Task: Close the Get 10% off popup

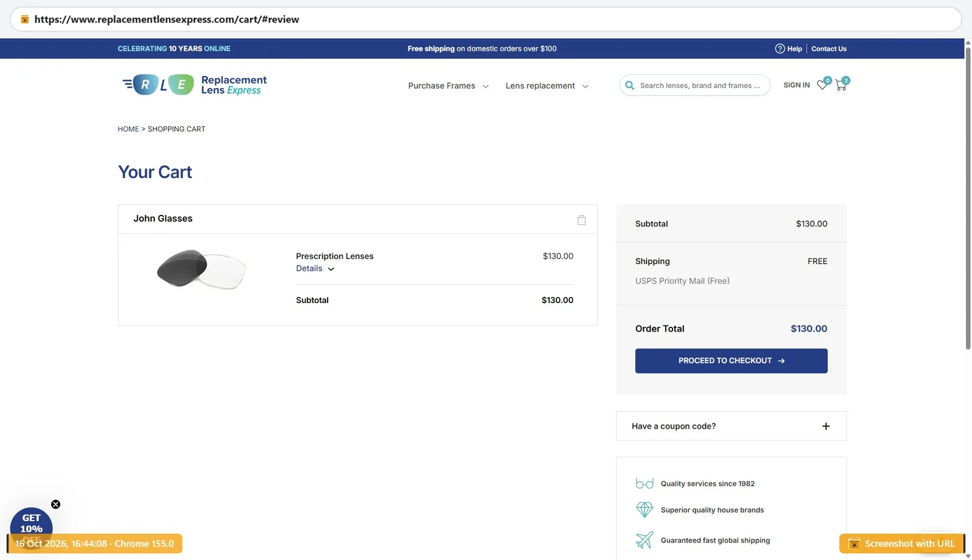Action: pyautogui.click(x=56, y=504)
